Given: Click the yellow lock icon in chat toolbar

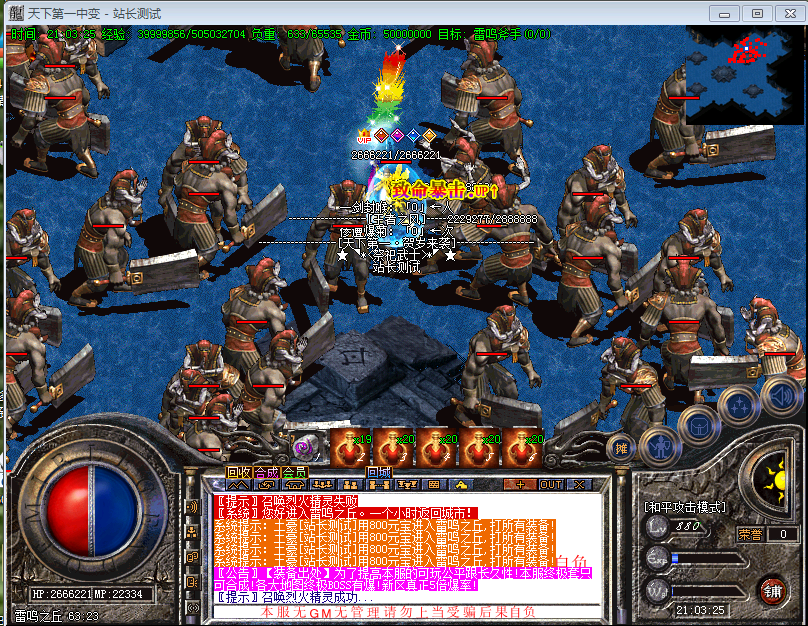Looking at the screenshot, I should pos(461,485).
